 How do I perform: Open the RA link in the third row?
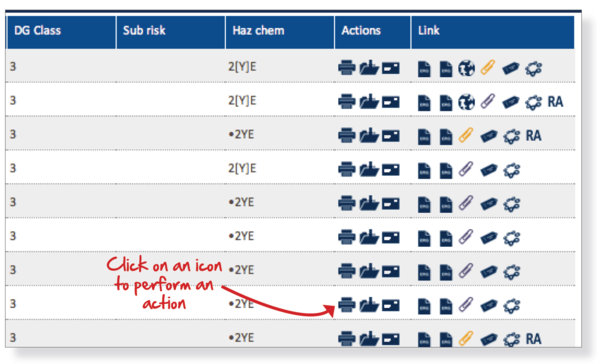tap(533, 136)
